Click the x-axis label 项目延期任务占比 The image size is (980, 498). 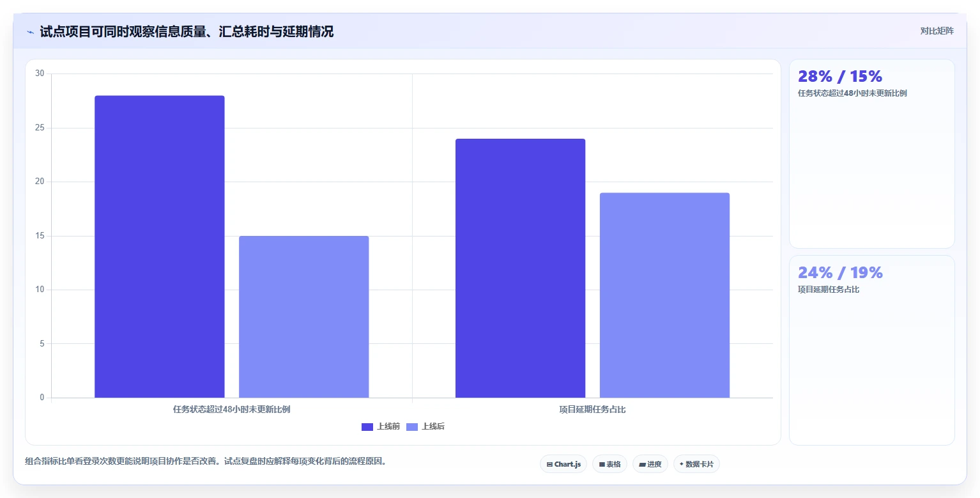pyautogui.click(x=592, y=409)
